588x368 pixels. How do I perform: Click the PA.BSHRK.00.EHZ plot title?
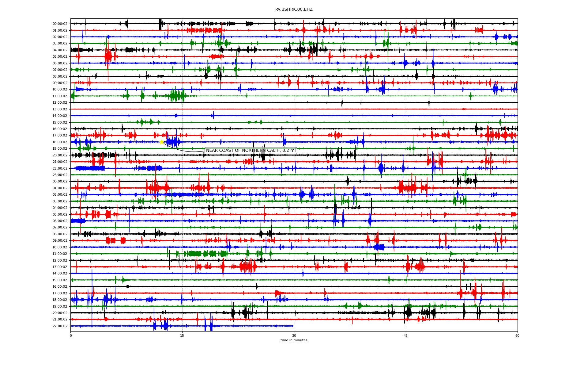[294, 9]
